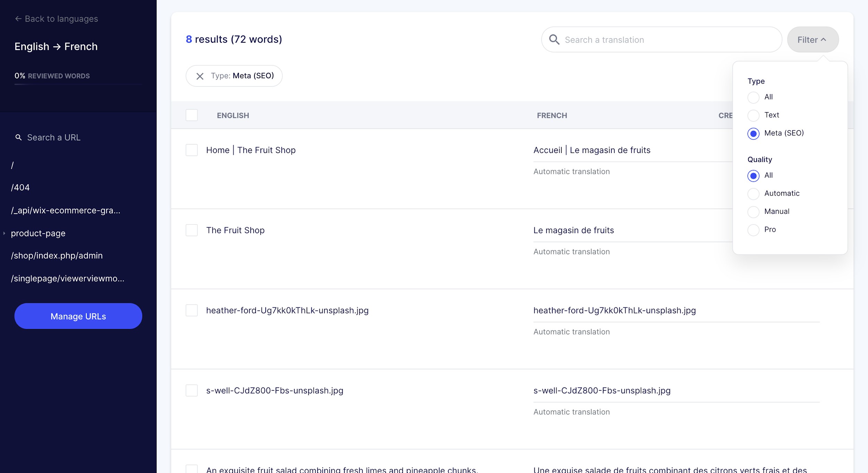Image resolution: width=868 pixels, height=473 pixels.
Task: Open the /shop/index.php/admin URL entry
Action: point(57,255)
